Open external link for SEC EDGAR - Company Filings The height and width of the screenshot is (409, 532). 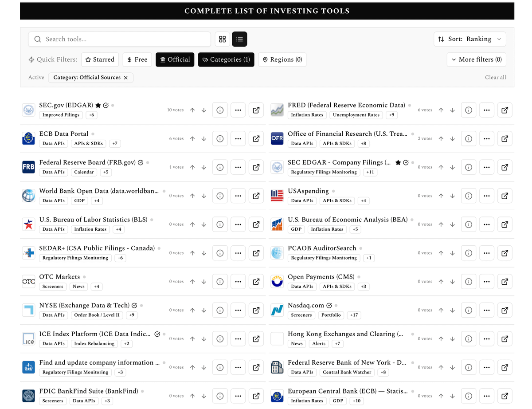coord(505,167)
